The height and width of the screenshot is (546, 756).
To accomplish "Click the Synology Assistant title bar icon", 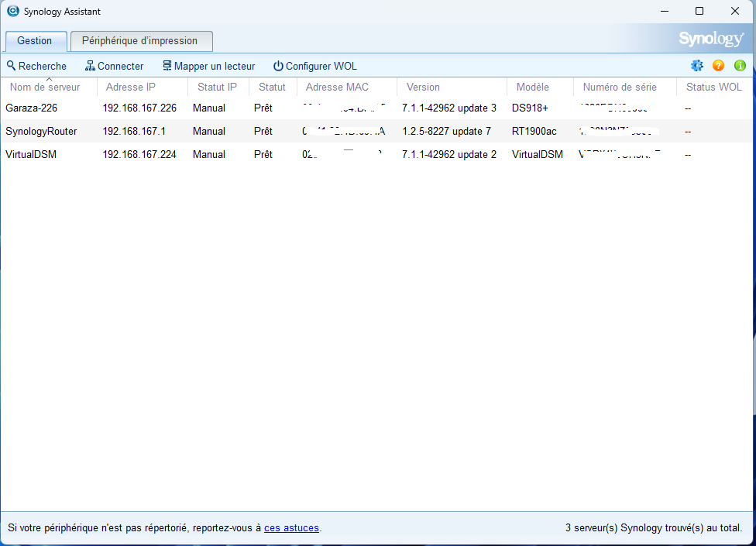I will (x=13, y=11).
